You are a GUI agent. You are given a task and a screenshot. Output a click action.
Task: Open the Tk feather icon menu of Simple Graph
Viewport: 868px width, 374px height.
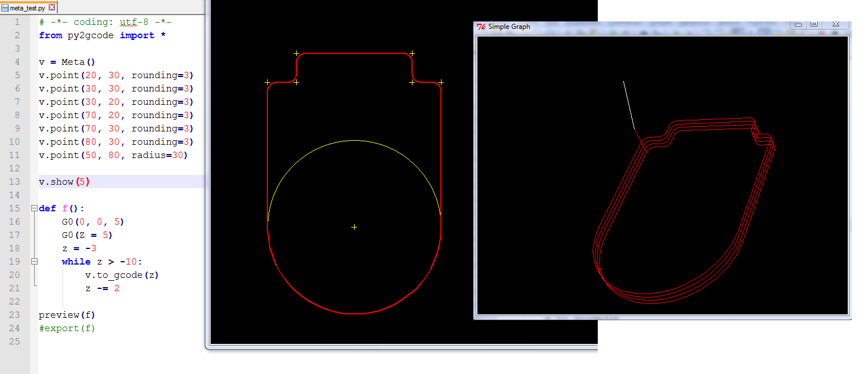click(x=480, y=26)
